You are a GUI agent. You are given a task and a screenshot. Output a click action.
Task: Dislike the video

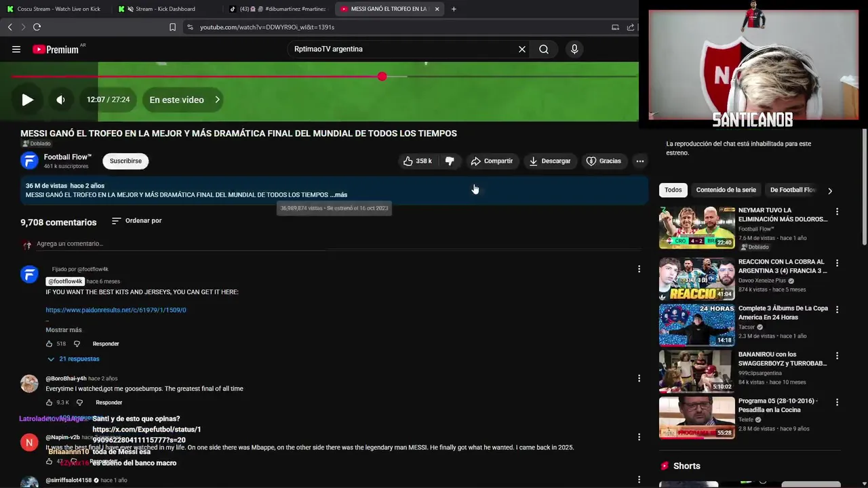pyautogui.click(x=450, y=161)
